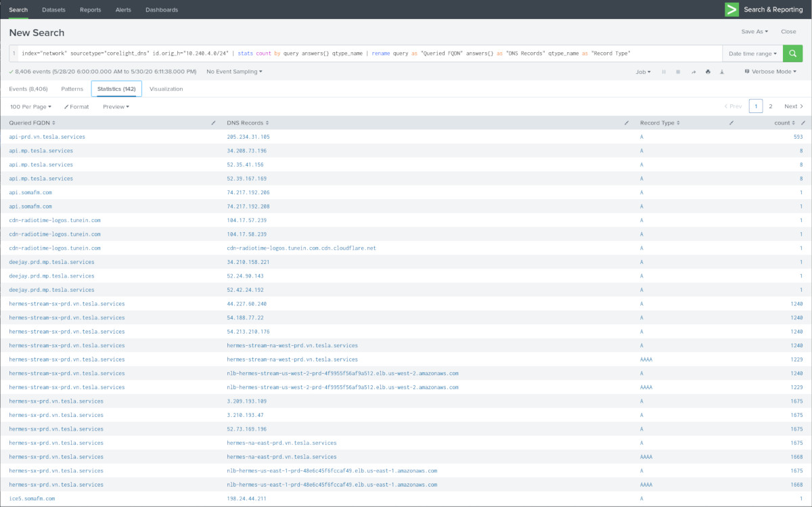Export the search results
This screenshot has height=507, width=812.
tap(722, 72)
